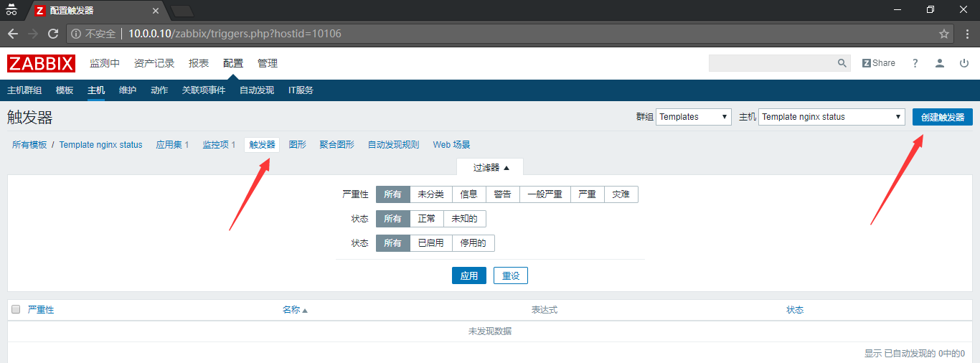
Task: Open user profile icon
Action: tap(940, 63)
